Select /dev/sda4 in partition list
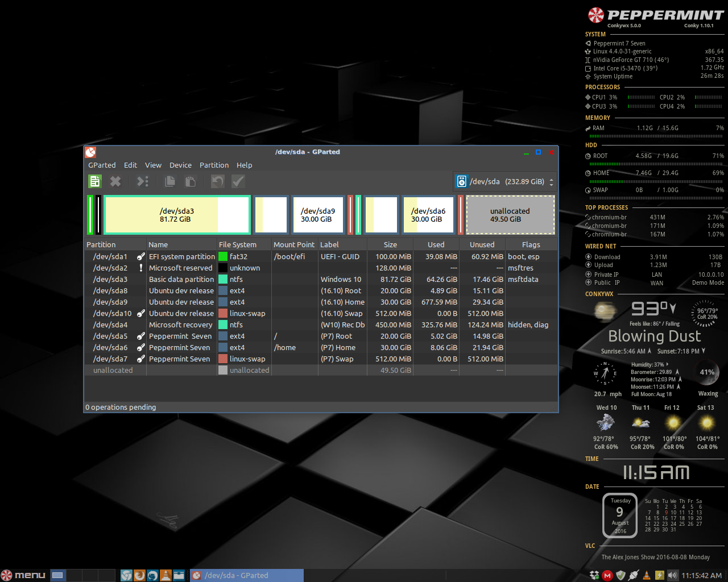The width and height of the screenshot is (728, 582). (321, 325)
